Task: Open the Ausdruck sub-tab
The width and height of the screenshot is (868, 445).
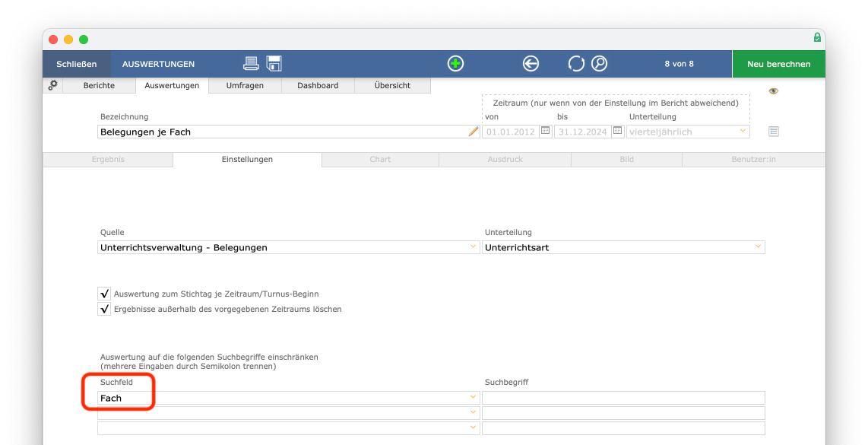Action: tap(505, 159)
